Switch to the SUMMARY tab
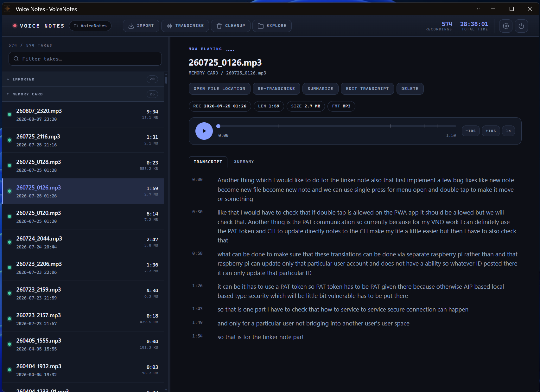 coord(244,162)
